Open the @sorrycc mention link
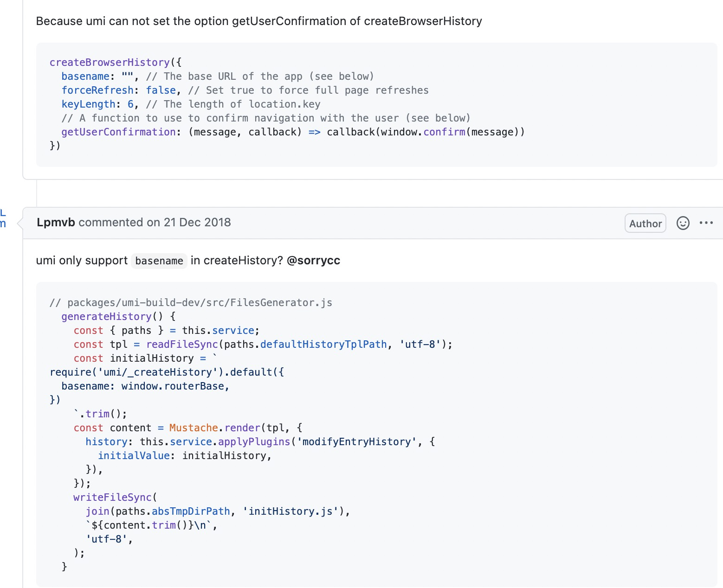The width and height of the screenshot is (723, 588). tap(314, 260)
